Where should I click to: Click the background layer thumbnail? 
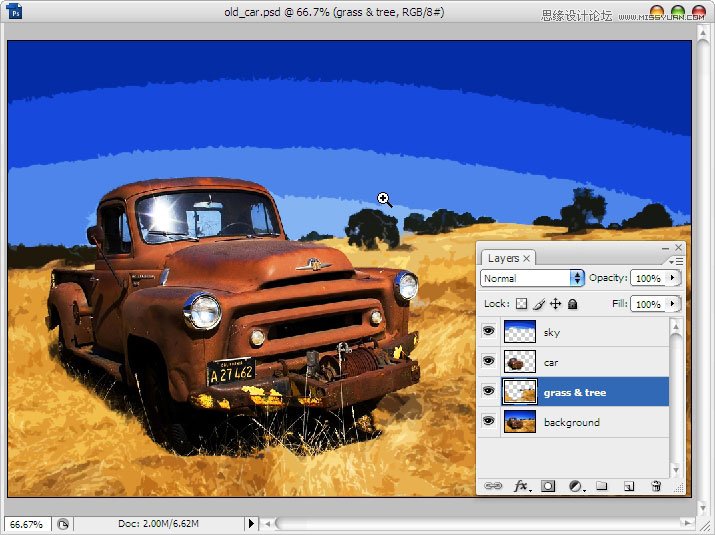520,421
